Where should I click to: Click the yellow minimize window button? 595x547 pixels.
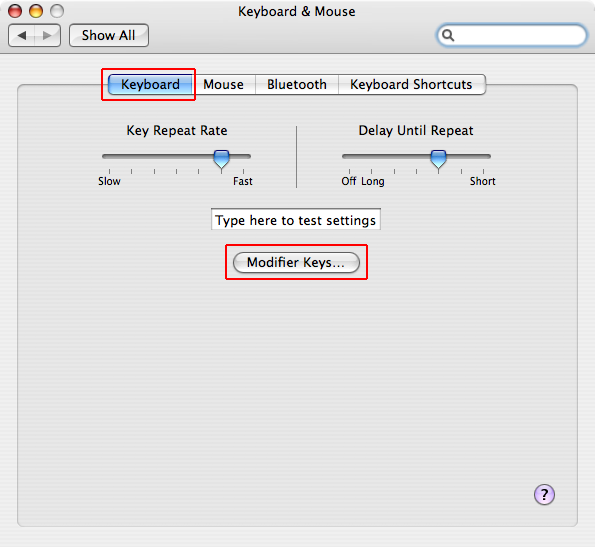36,11
